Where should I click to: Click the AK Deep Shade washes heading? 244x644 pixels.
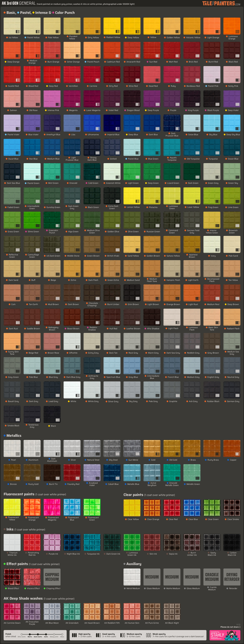(23, 598)
